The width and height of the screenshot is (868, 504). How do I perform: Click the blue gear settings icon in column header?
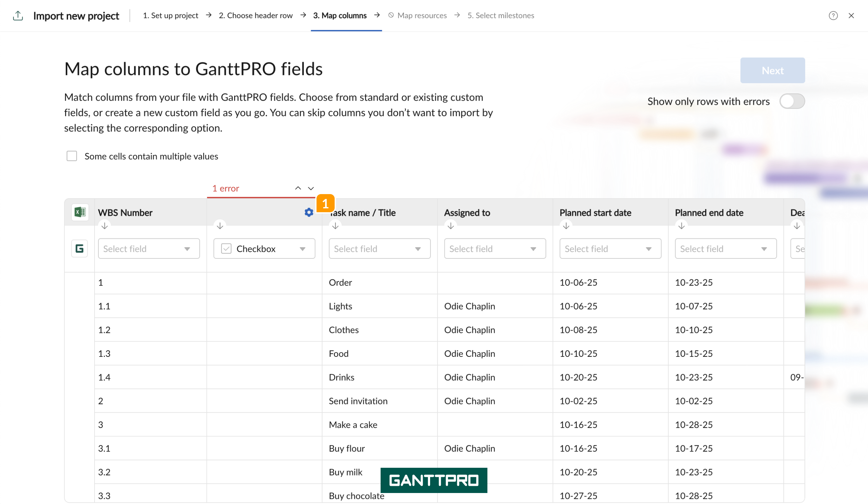click(x=309, y=213)
